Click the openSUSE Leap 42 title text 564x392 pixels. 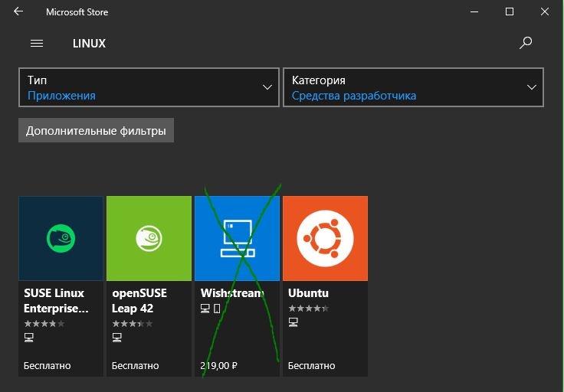pos(139,301)
